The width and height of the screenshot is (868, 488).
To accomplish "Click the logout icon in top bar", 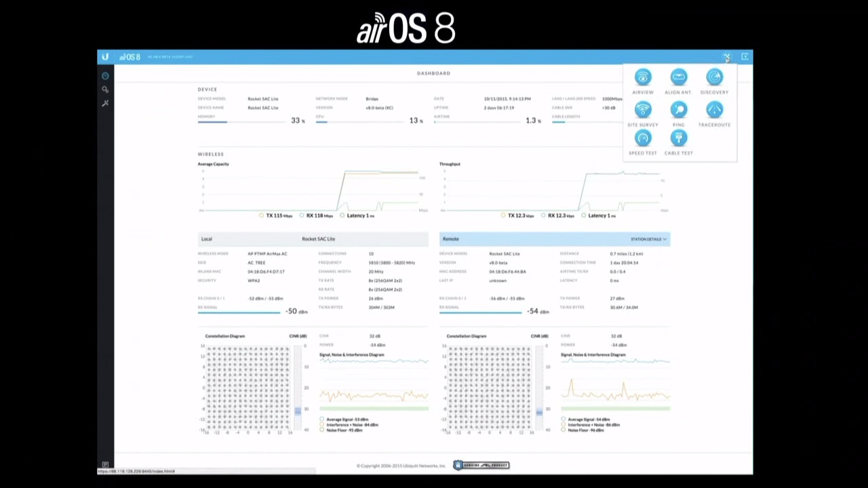I will (x=745, y=57).
